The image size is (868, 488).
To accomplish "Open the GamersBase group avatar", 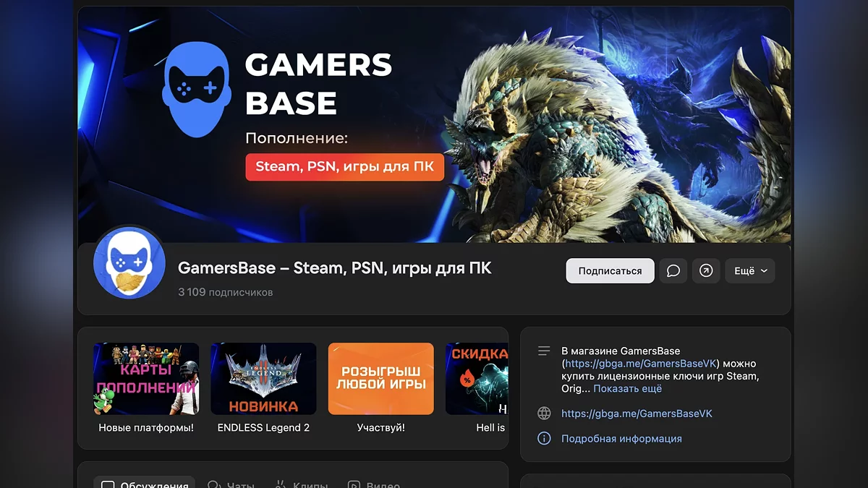I will click(x=130, y=263).
